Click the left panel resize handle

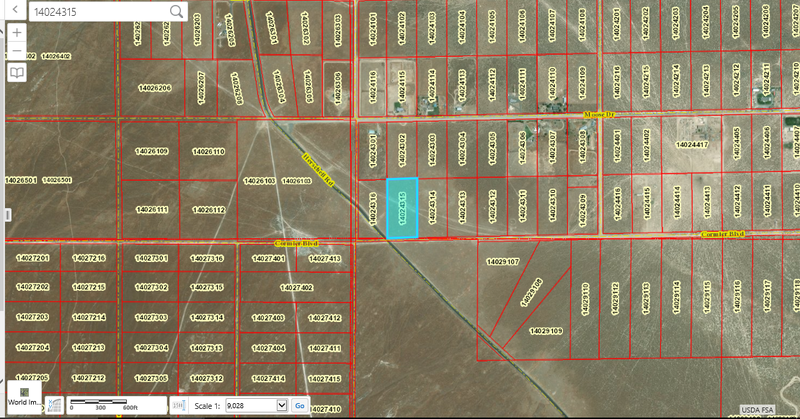(x=4, y=215)
